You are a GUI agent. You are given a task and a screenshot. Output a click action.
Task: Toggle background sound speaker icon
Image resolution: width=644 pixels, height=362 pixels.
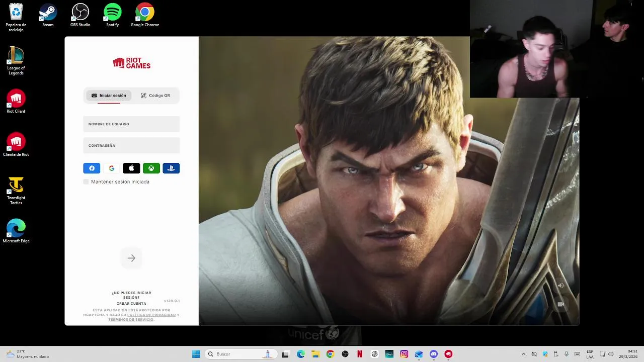pos(560,286)
